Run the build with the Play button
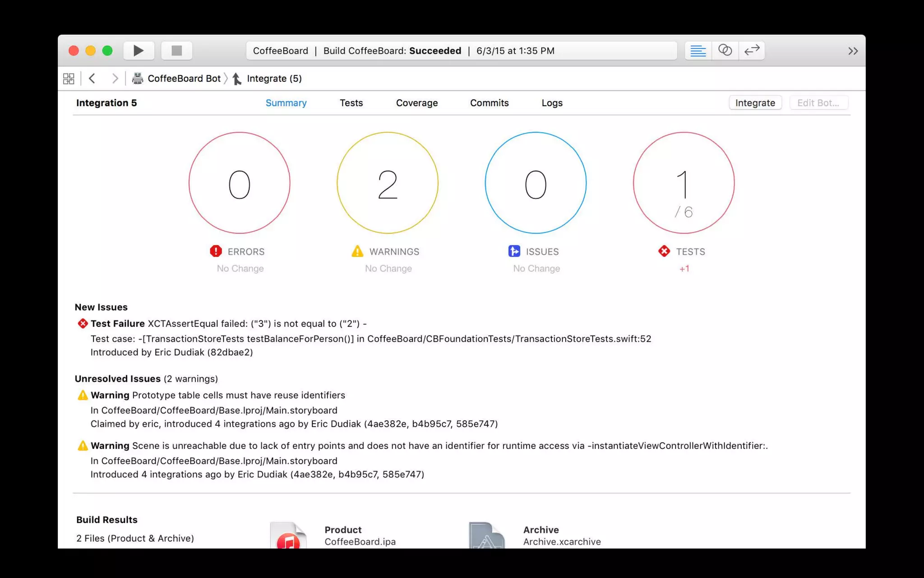The image size is (924, 578). [139, 51]
